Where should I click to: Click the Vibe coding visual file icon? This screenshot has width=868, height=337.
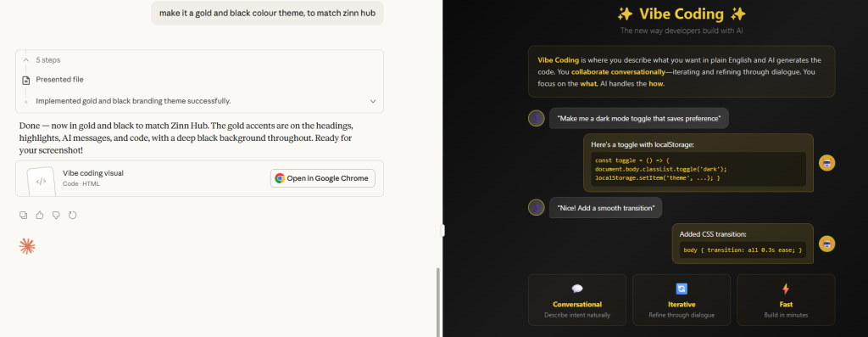click(41, 181)
